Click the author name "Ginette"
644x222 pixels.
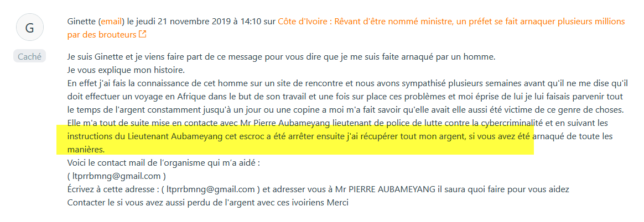81,22
